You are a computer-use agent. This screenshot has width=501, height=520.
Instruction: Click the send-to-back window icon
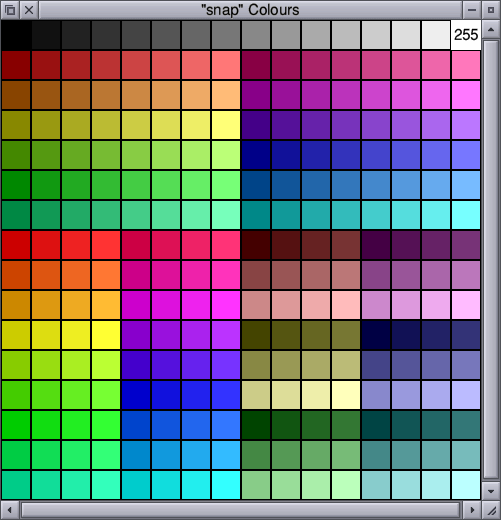pyautogui.click(x=10, y=10)
